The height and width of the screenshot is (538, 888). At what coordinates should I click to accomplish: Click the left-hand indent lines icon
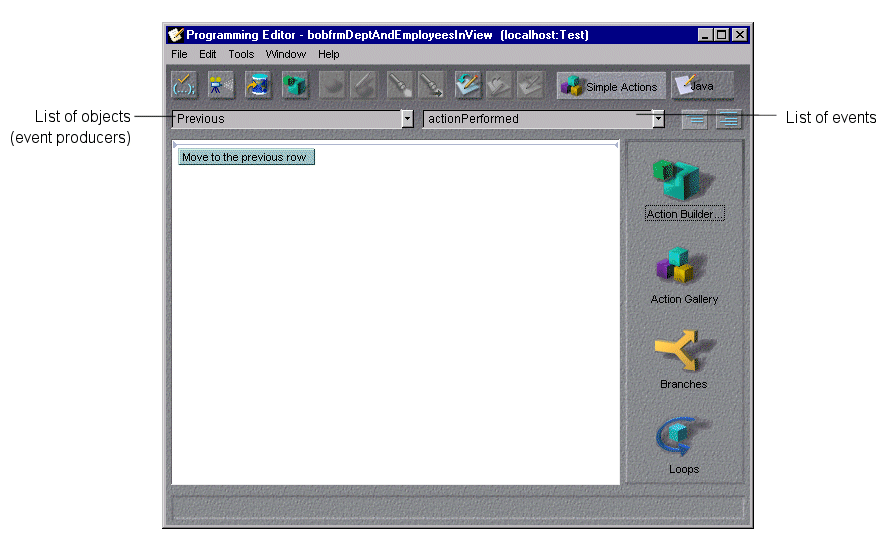(695, 119)
